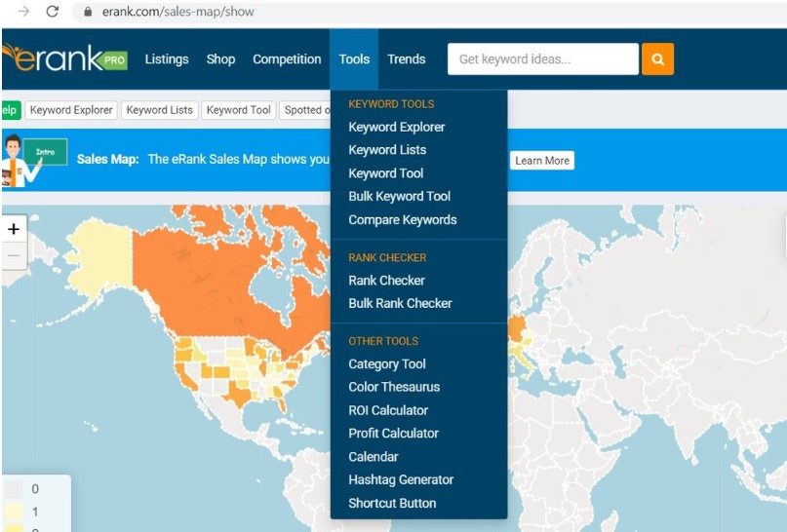Click the Sales Map banner title
The height and width of the screenshot is (532, 787).
[107, 160]
